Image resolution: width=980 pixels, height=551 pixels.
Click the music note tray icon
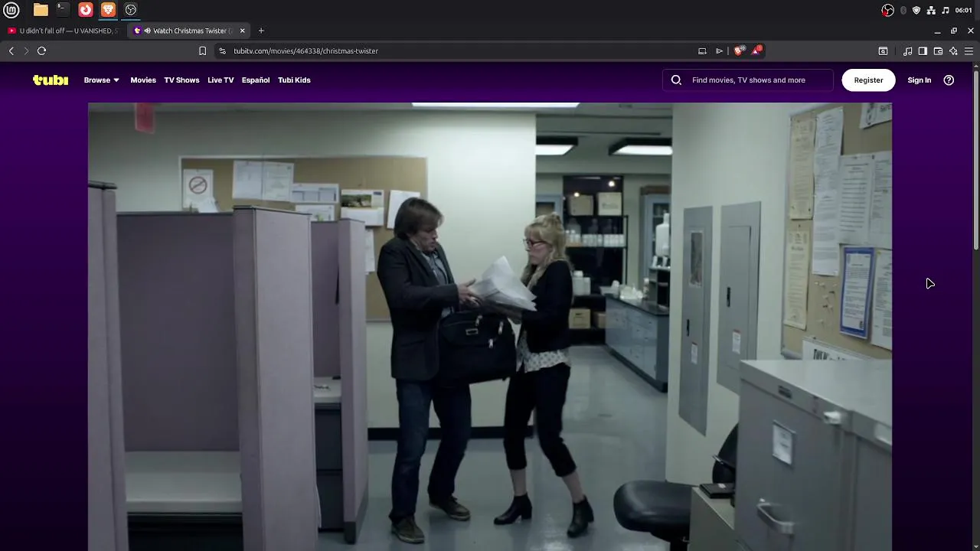click(946, 10)
